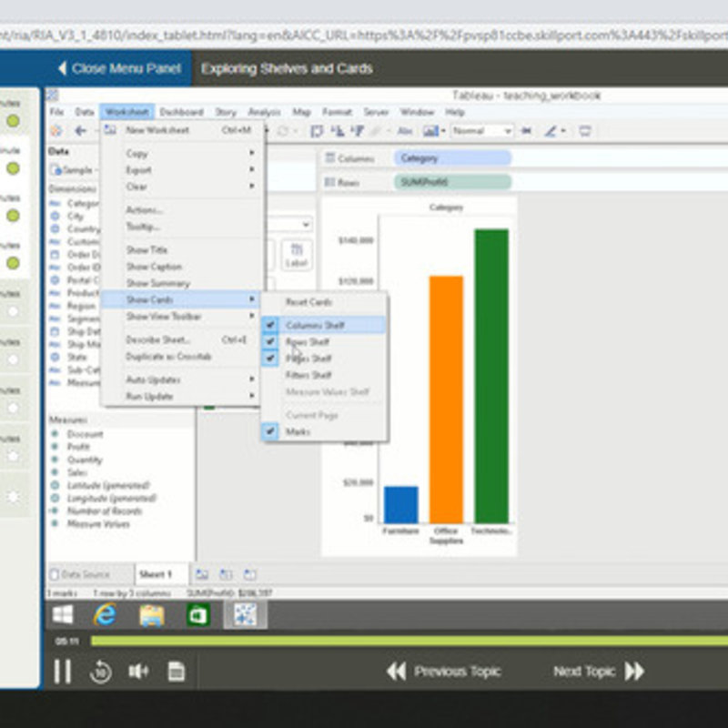Image resolution: width=728 pixels, height=728 pixels.
Task: Click the Category pill on Columns
Action: pos(452,158)
